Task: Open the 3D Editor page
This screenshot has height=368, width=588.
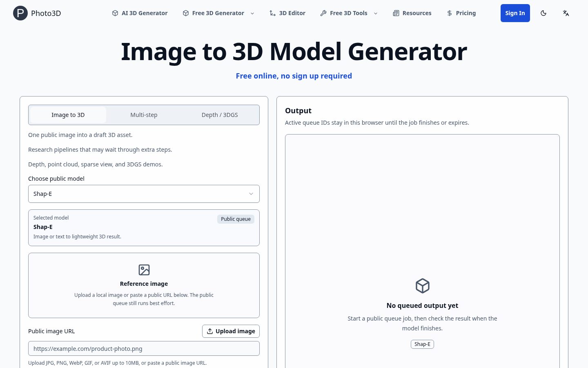Action: click(287, 13)
